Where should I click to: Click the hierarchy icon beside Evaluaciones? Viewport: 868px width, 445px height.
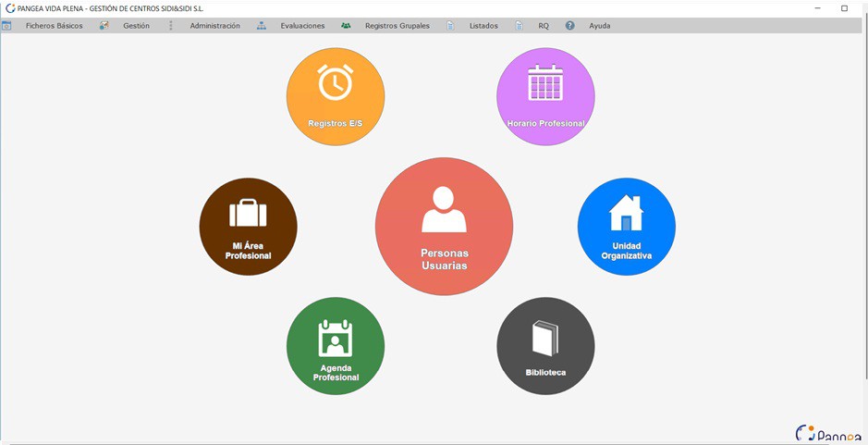tap(262, 26)
